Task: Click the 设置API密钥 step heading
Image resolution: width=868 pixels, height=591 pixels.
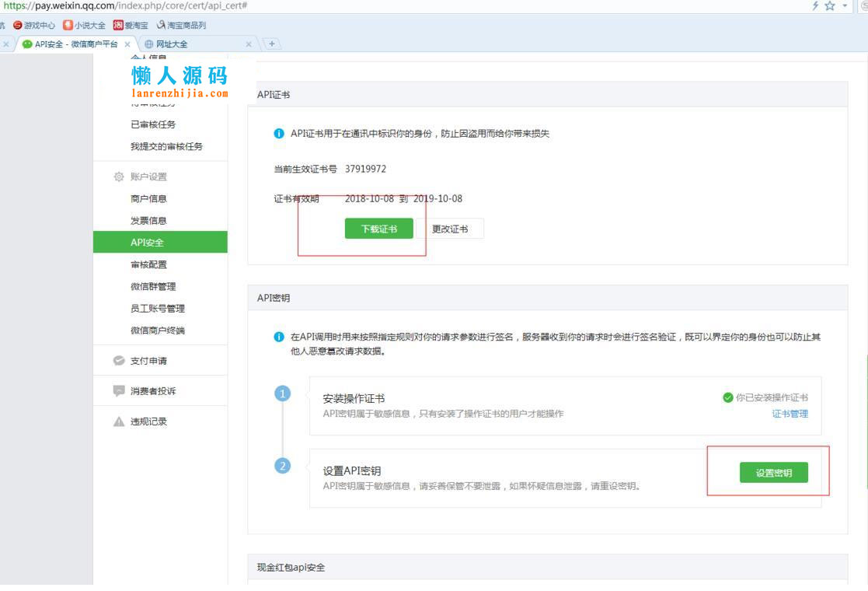Action: [x=351, y=470]
